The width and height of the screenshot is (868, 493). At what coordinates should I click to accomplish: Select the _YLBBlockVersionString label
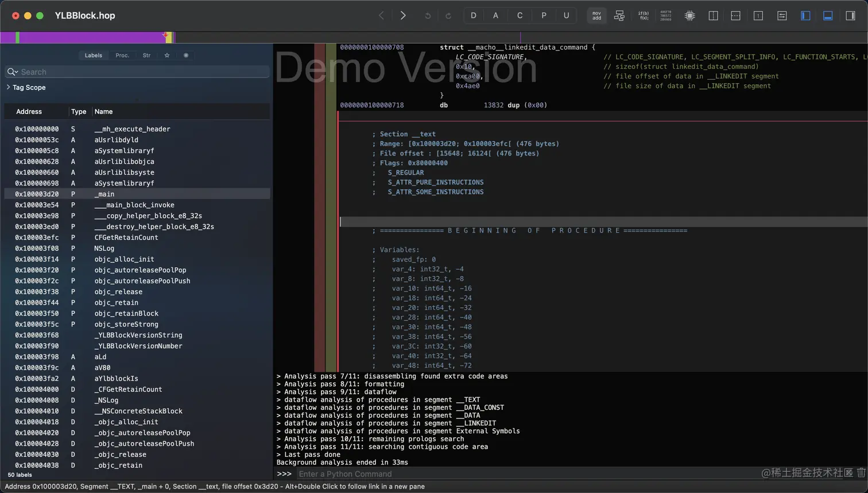[137, 335]
